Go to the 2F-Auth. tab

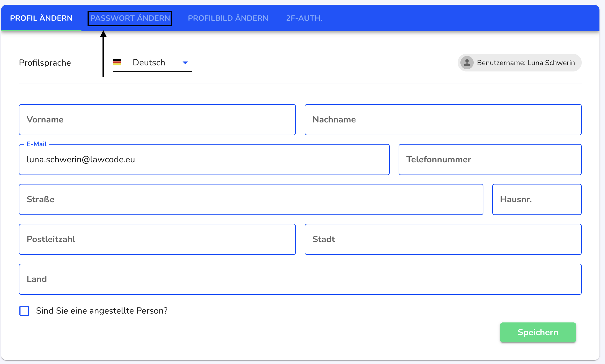pos(304,18)
